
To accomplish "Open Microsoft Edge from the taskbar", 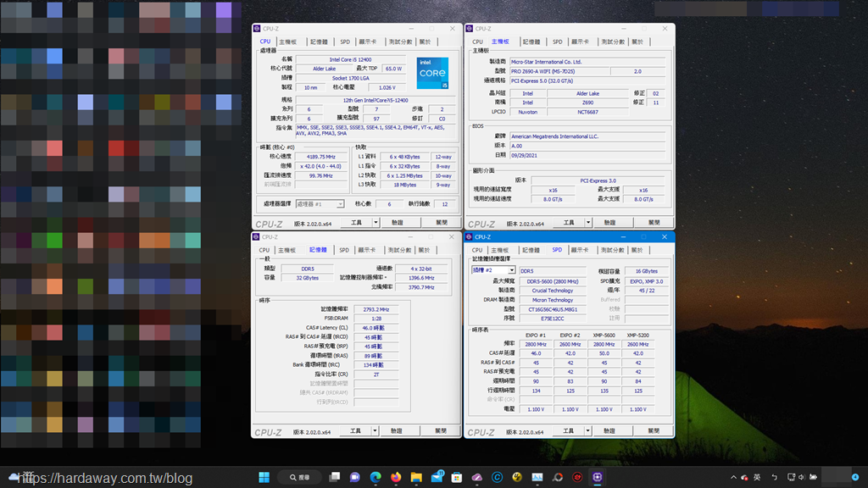I will tap(376, 477).
